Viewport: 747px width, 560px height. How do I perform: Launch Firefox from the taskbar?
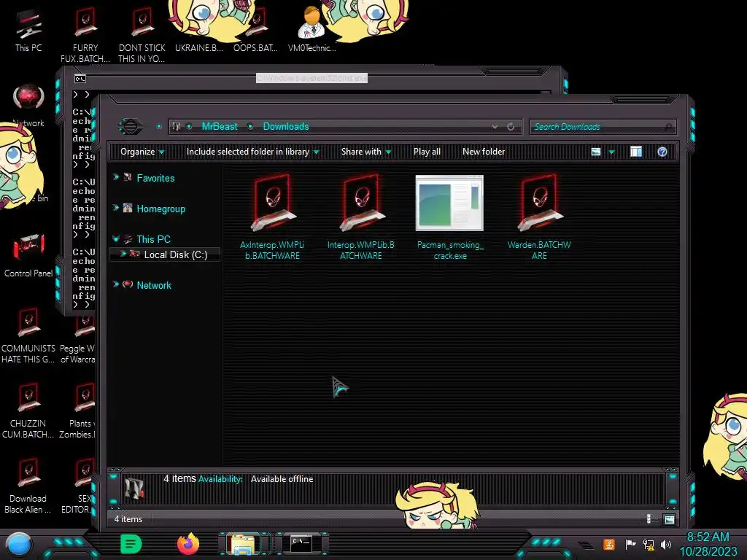coord(187,544)
